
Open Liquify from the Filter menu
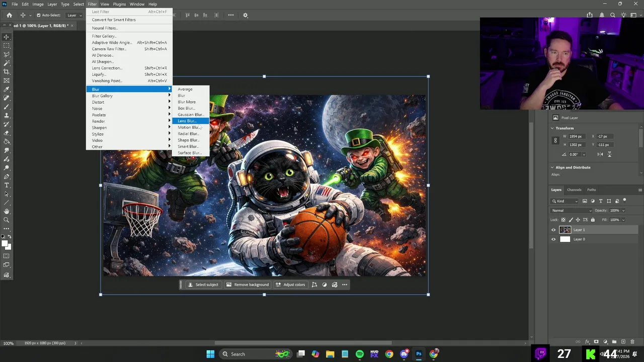(129, 74)
